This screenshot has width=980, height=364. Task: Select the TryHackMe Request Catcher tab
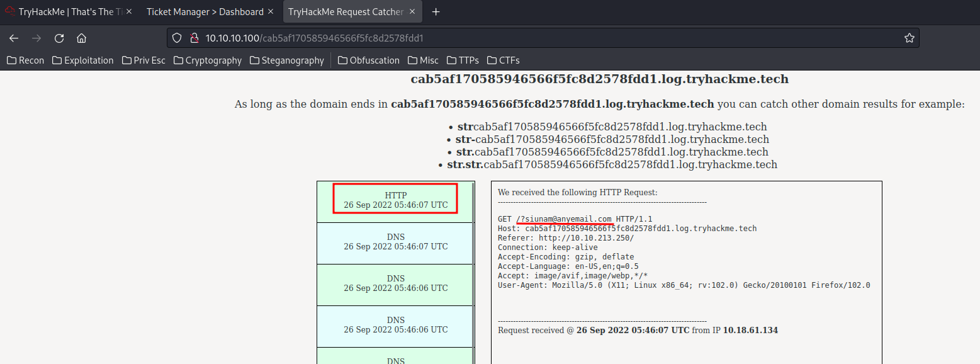[x=351, y=11]
